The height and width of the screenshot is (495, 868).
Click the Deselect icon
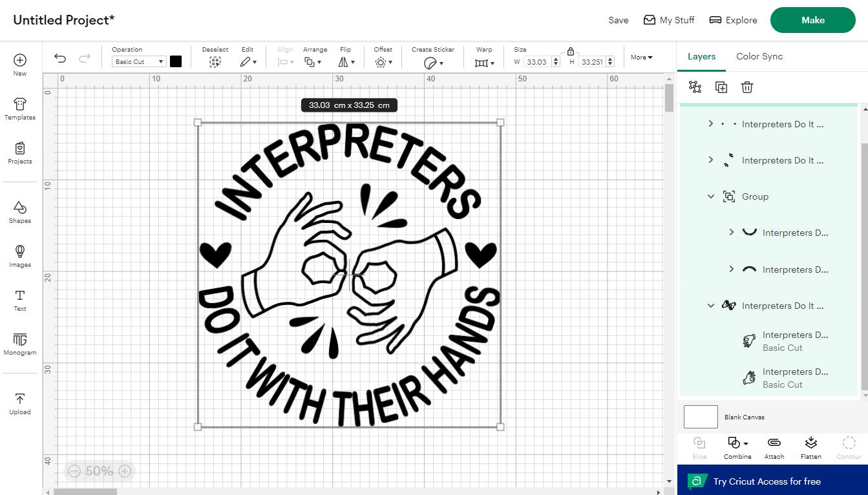click(215, 62)
